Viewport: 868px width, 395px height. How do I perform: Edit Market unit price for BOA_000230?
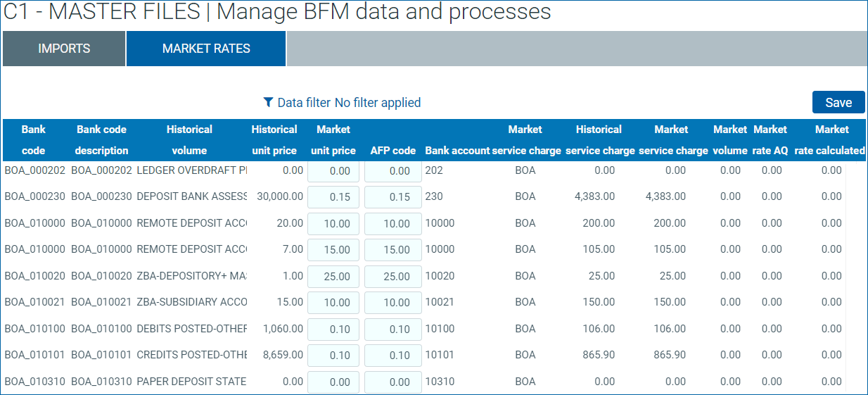tap(333, 197)
